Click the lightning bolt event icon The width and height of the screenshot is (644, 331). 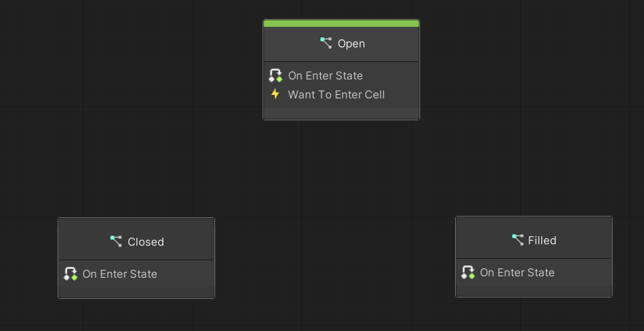275,95
